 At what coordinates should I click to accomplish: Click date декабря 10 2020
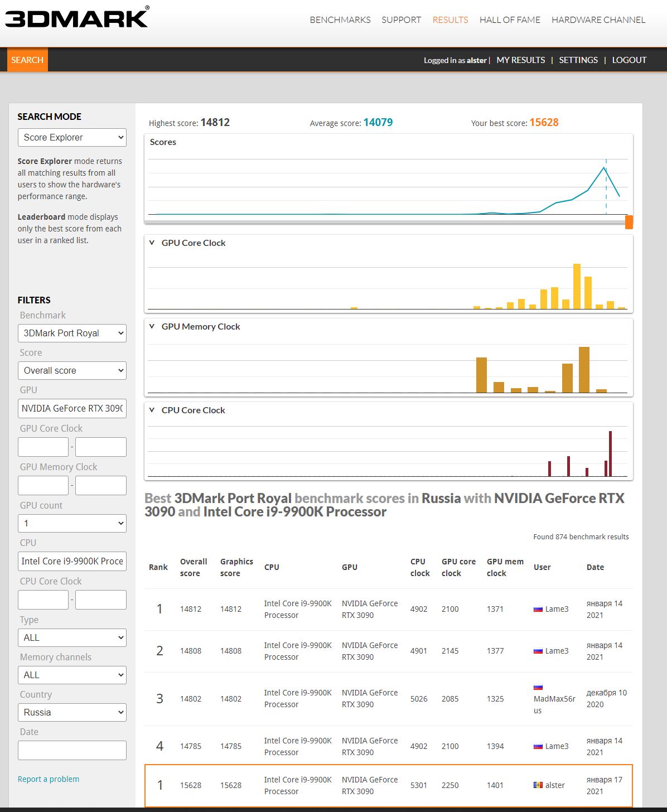click(x=607, y=699)
